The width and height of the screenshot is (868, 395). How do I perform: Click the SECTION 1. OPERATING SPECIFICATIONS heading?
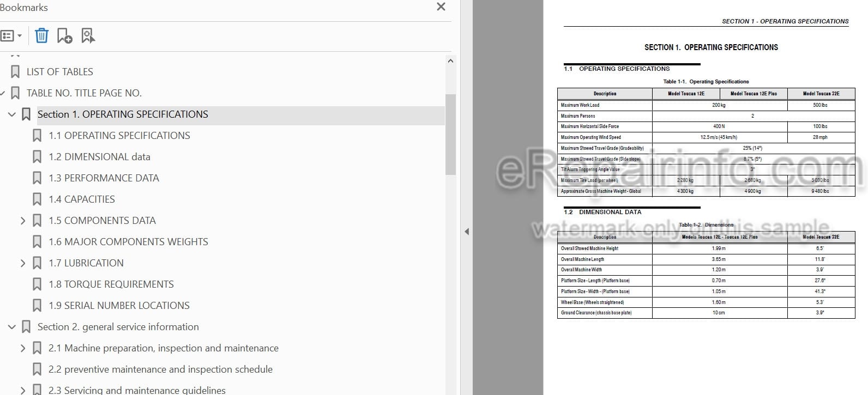(x=711, y=47)
